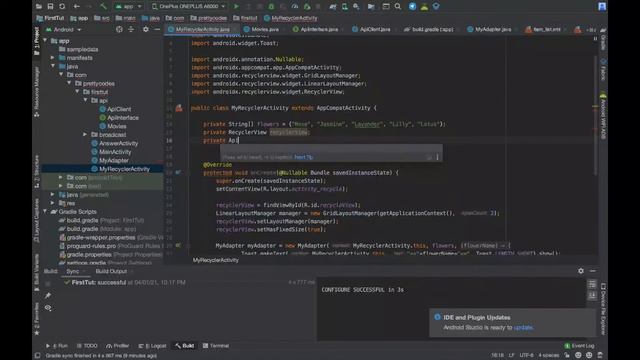Open the Run tool window button
The height and width of the screenshot is (360, 640).
(x=57, y=346)
